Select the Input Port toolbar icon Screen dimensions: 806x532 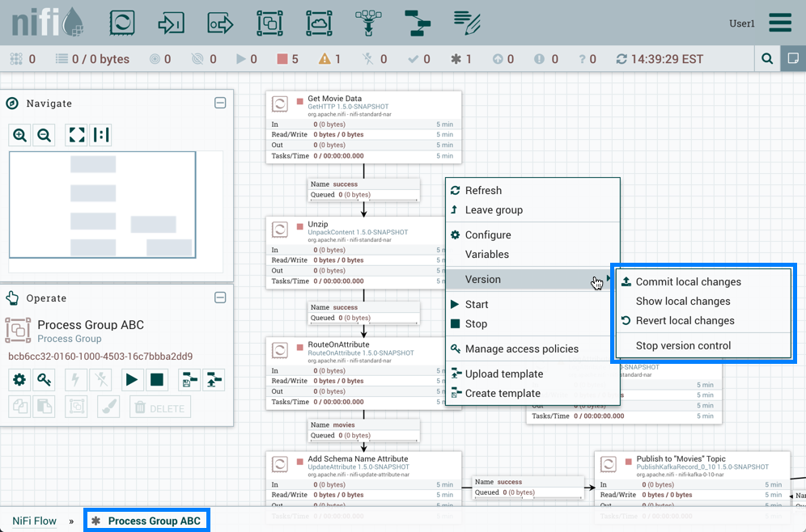(171, 22)
